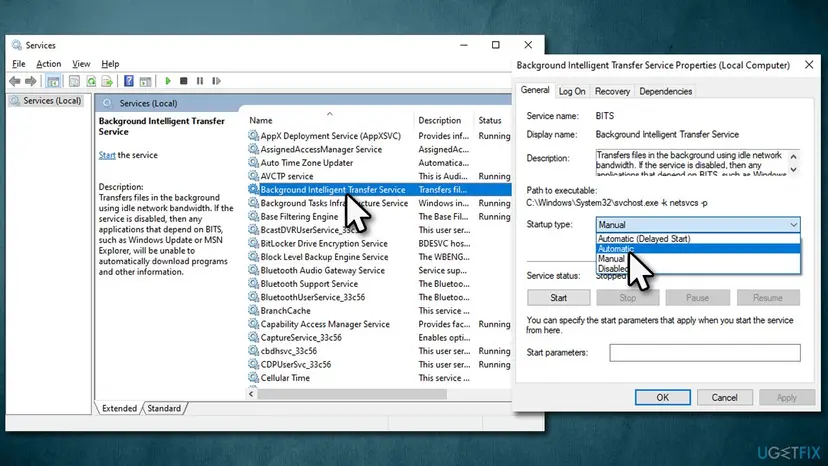Click gear icon of Block Level Backup Engine Service
This screenshot has width=828, height=466.
click(253, 257)
